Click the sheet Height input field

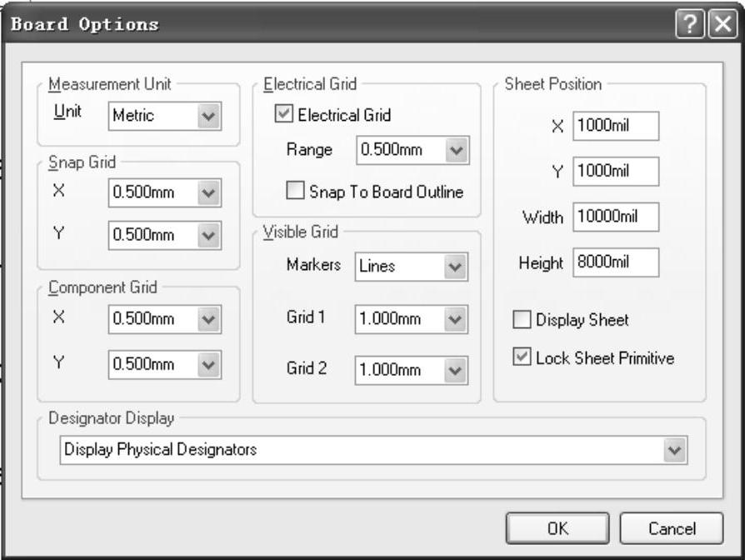[x=616, y=262]
